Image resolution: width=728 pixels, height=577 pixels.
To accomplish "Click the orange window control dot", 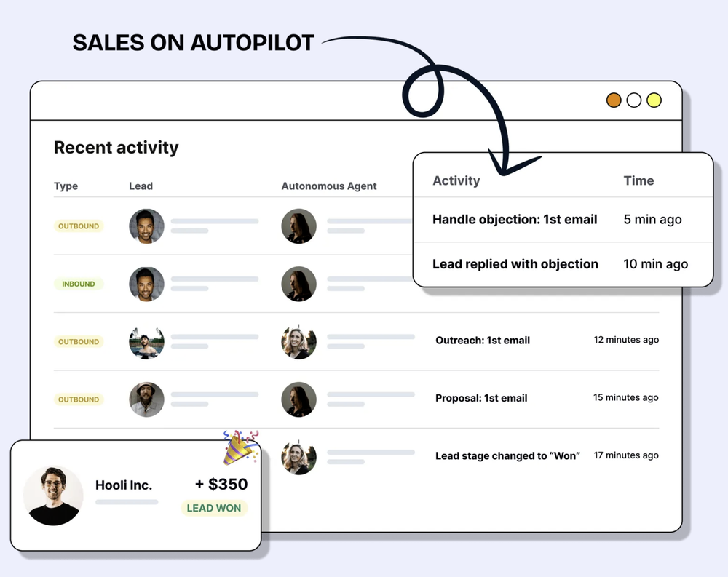I will pyautogui.click(x=614, y=100).
